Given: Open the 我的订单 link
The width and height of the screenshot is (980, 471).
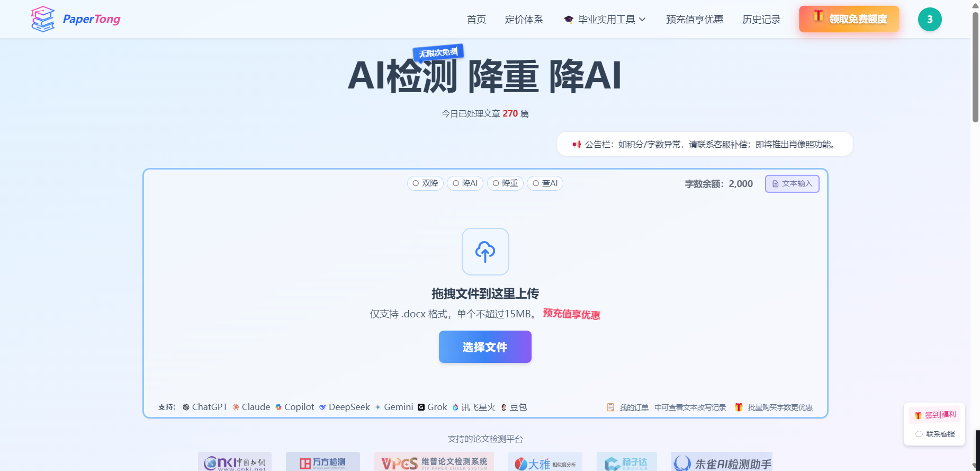Looking at the screenshot, I should (x=634, y=407).
